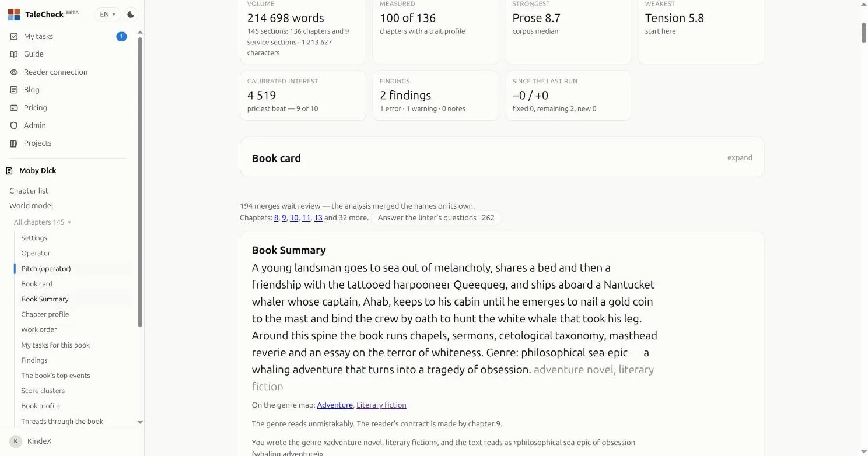868x456 pixels.
Task: Click the Reader connection eye icon
Action: point(14,72)
